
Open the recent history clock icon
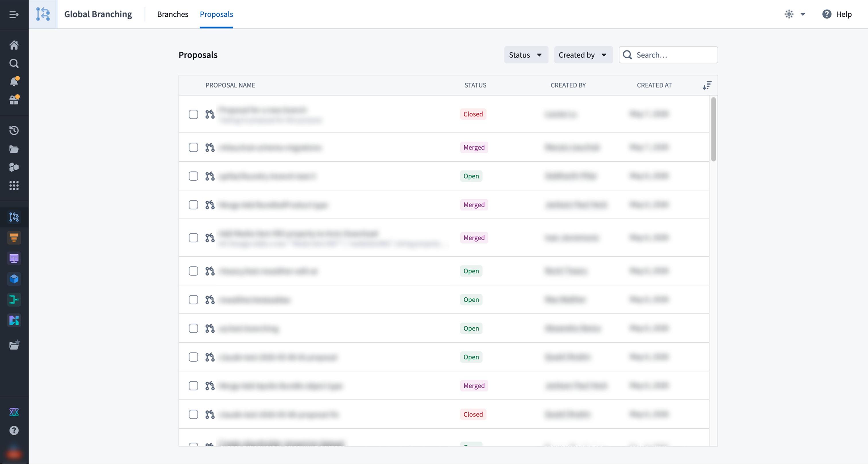click(14, 130)
